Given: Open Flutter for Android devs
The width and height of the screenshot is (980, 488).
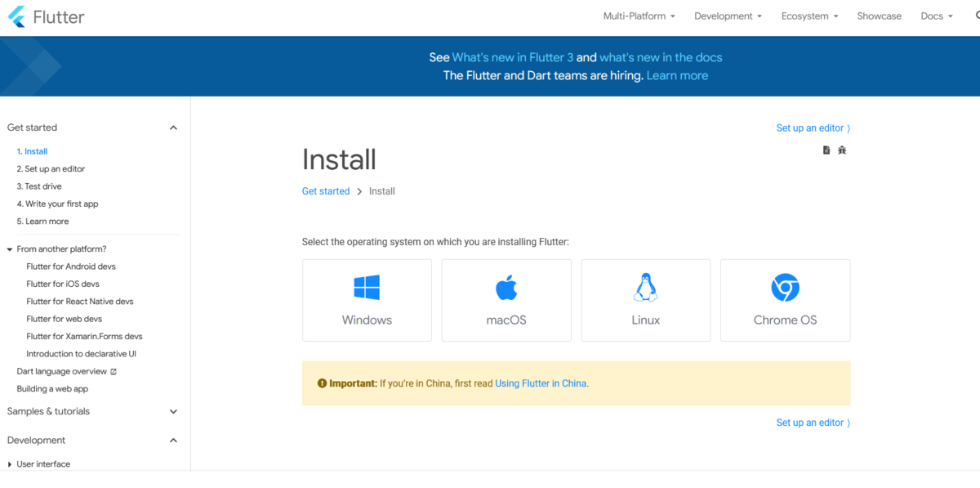Looking at the screenshot, I should tap(71, 266).
